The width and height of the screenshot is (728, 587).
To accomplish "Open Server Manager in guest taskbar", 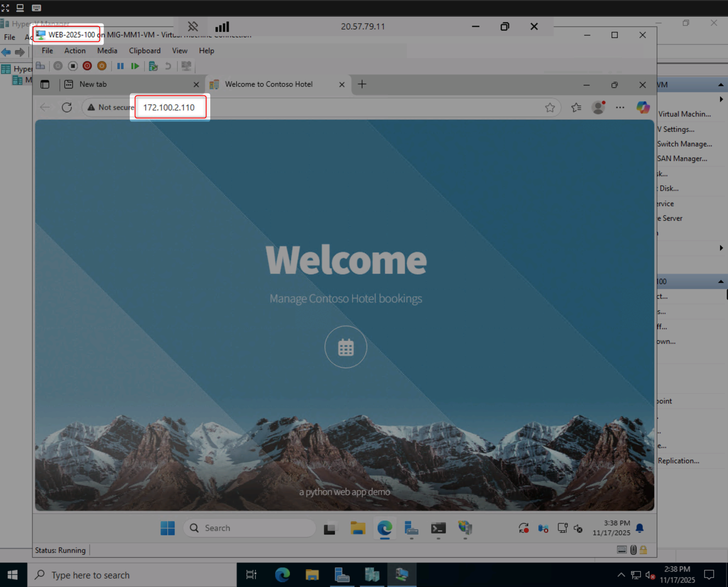I will coord(412,528).
